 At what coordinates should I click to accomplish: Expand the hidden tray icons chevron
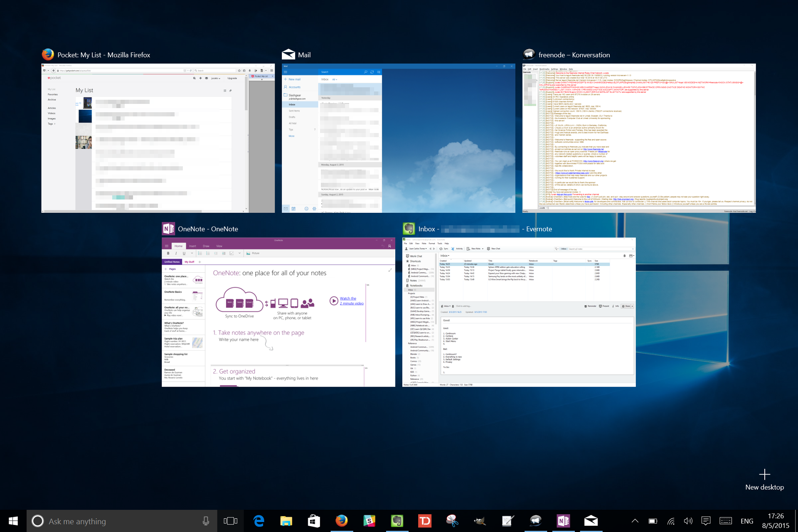pos(635,521)
